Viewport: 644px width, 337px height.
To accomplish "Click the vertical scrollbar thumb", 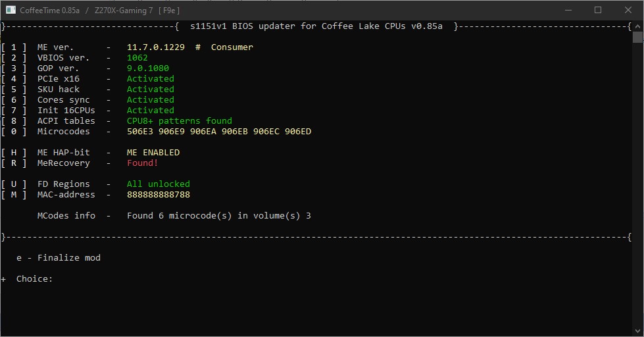I will click(x=638, y=37).
